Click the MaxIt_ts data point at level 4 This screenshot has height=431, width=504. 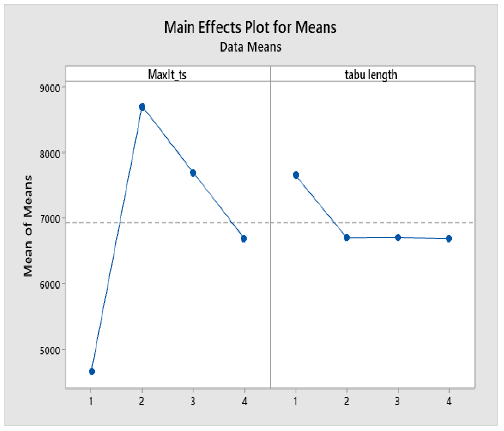tap(244, 239)
